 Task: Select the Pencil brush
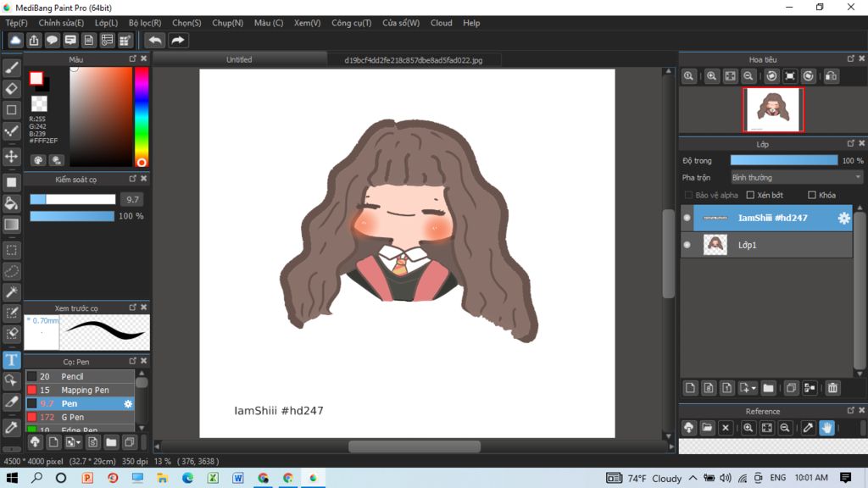(x=80, y=376)
